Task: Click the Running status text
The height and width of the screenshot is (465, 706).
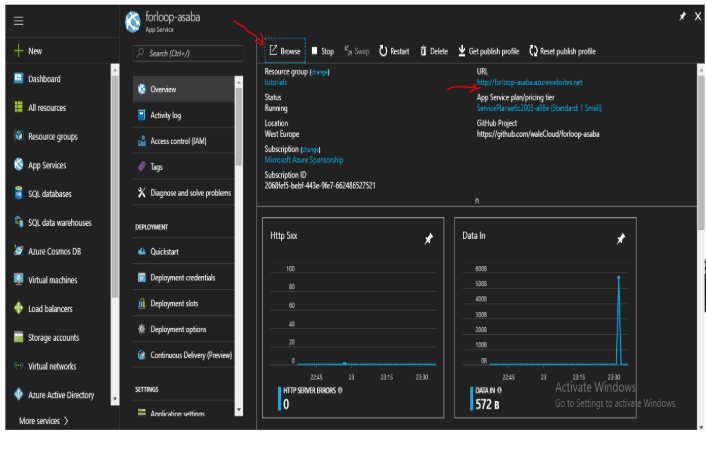Action: (276, 108)
